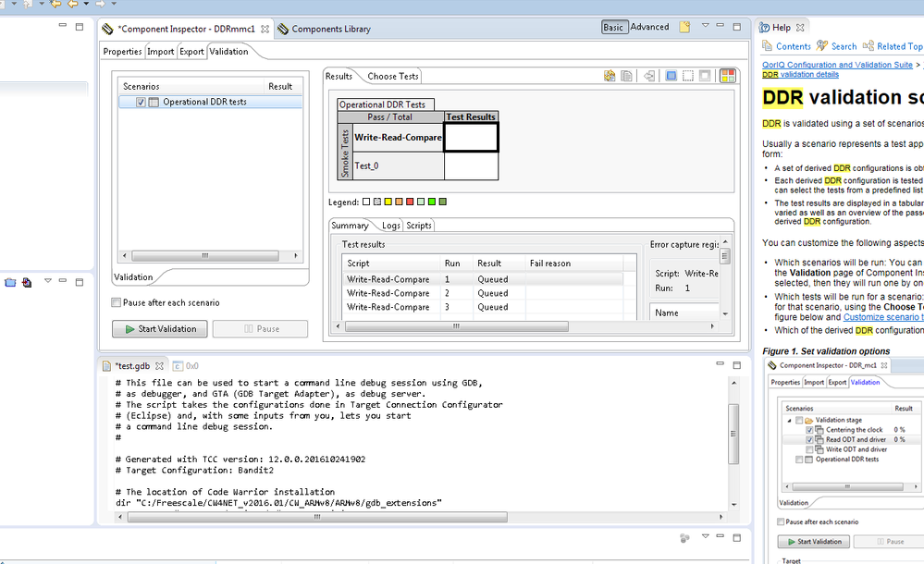This screenshot has height=564, width=924.
Task: Minimize the test.gdb editor panel
Action: (x=721, y=363)
